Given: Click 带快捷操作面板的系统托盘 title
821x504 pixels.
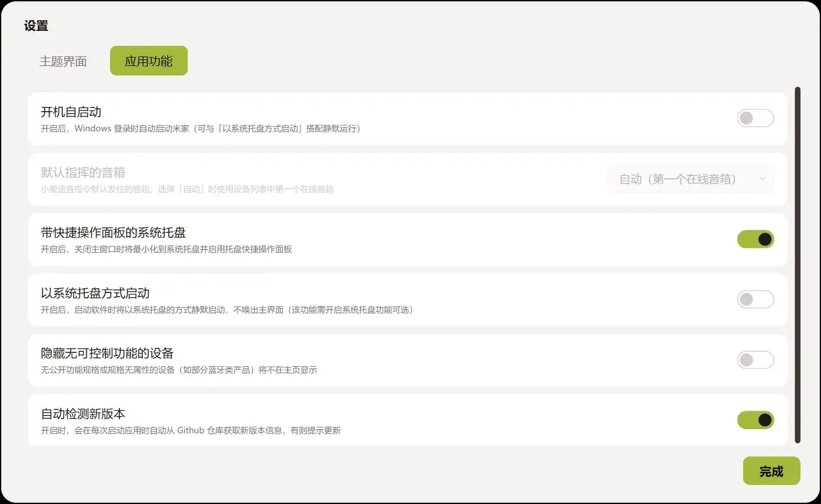Looking at the screenshot, I should click(x=113, y=232).
